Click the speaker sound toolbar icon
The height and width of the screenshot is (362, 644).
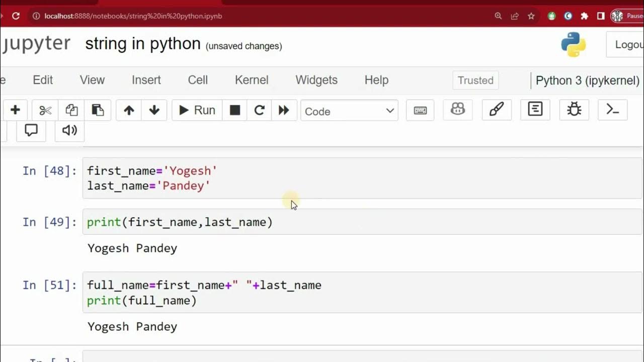[69, 131]
